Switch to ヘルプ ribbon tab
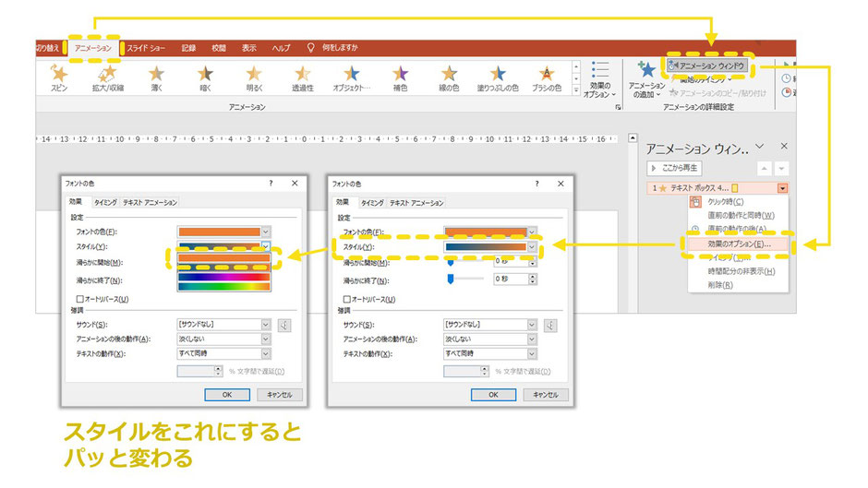This screenshot has width=868, height=488. [x=282, y=48]
